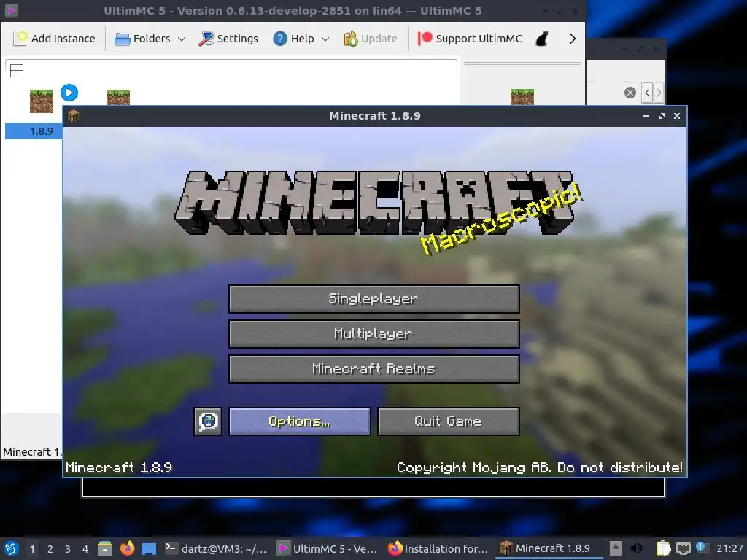Click the previous arrow in background window
Image resolution: width=747 pixels, height=560 pixels.
(x=647, y=93)
